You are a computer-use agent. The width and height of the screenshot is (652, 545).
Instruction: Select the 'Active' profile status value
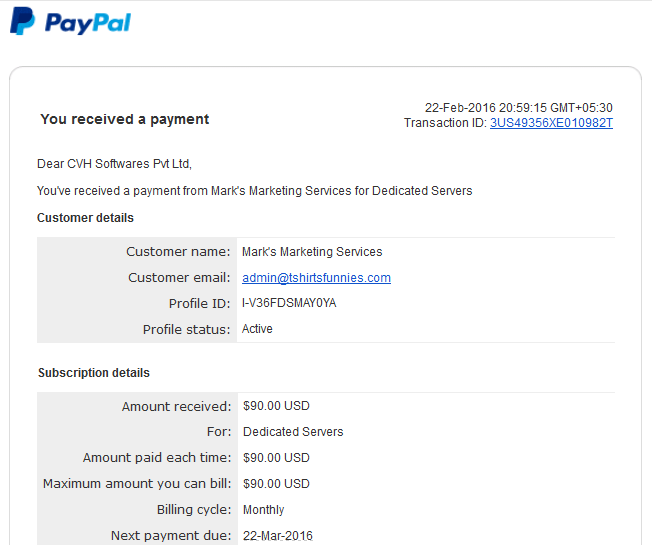(257, 329)
